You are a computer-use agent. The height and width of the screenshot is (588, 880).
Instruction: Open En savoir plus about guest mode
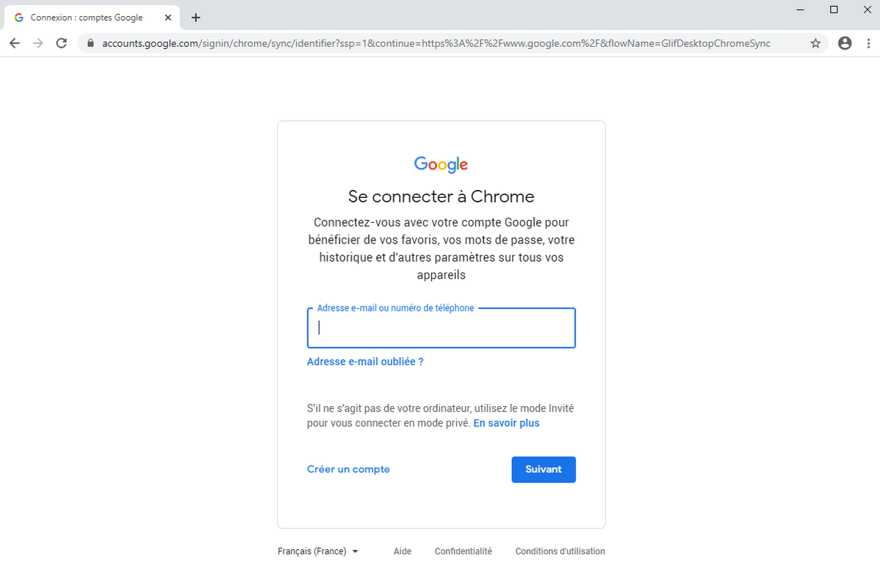506,423
